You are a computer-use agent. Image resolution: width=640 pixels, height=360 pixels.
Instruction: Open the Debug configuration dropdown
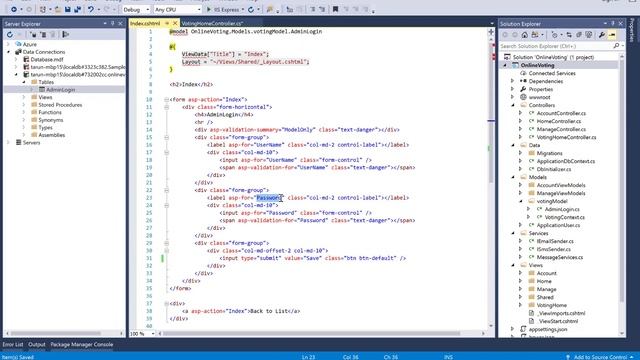tap(136, 9)
